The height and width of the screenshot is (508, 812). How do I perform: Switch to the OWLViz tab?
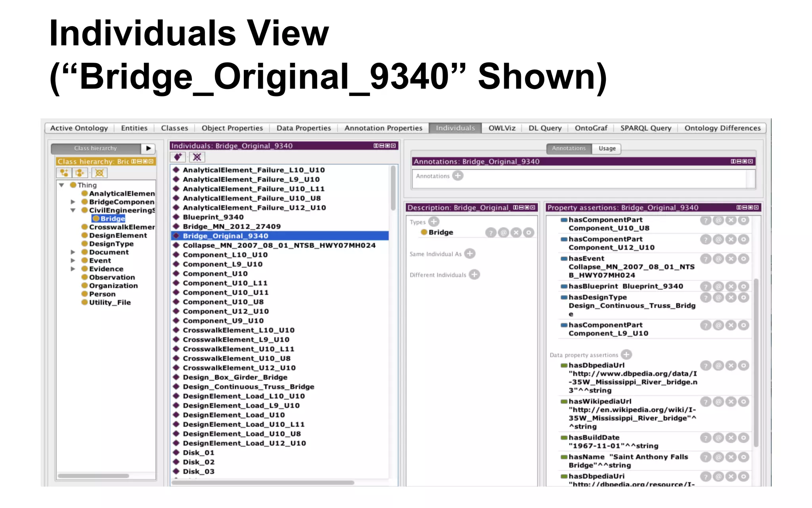(x=502, y=128)
